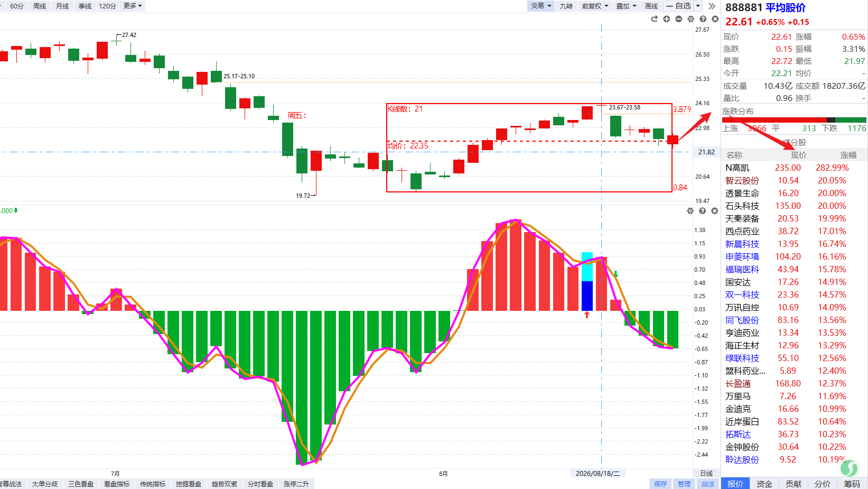Click the 涨幅 column header to sort

(x=848, y=155)
